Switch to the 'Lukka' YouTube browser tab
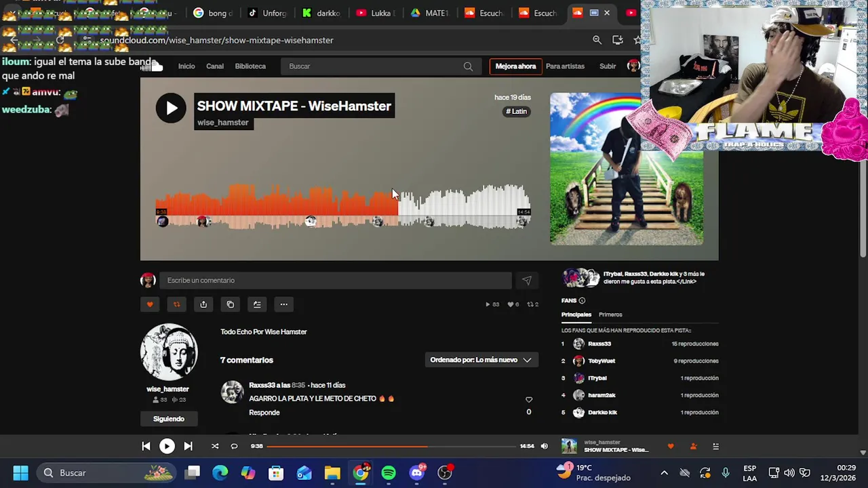 (374, 13)
